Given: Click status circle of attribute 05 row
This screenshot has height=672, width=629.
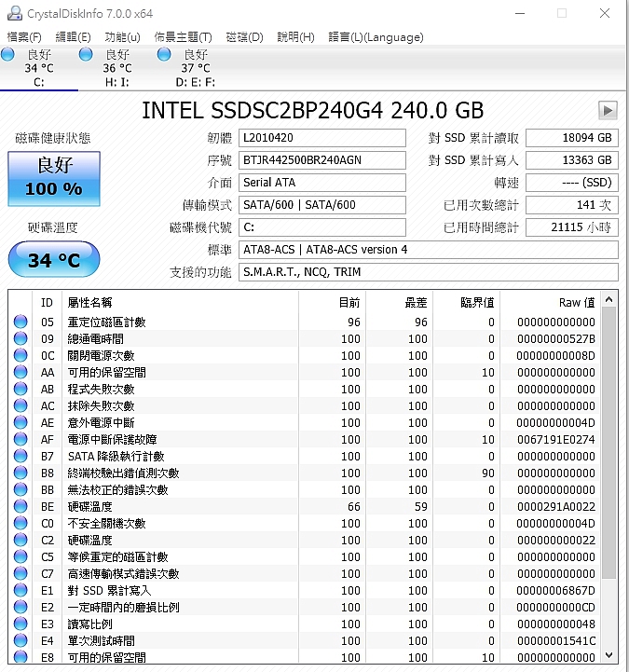Looking at the screenshot, I should [x=21, y=322].
